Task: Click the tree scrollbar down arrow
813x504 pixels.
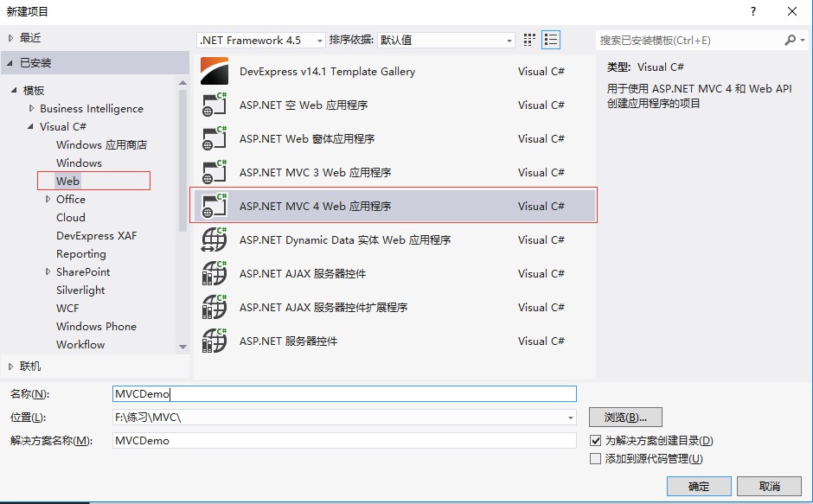Action: [x=182, y=347]
